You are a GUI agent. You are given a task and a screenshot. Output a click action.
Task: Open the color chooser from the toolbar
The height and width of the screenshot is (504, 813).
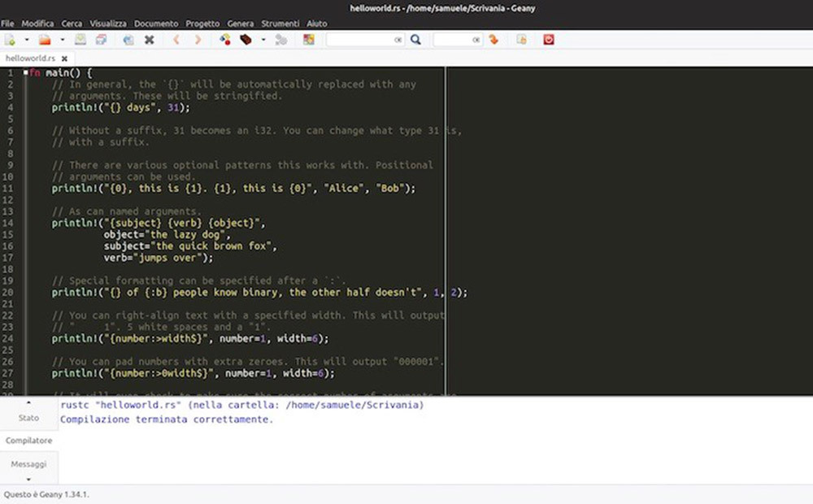coord(308,39)
